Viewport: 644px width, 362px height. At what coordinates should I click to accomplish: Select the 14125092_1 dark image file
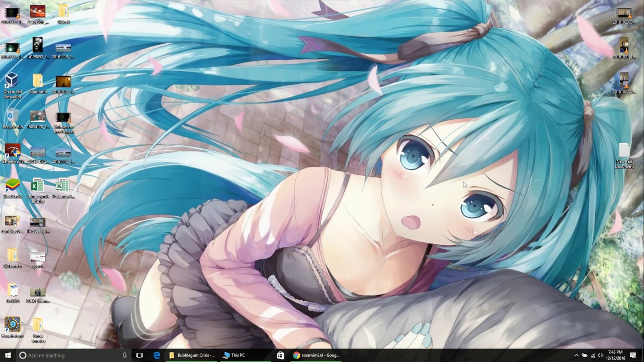pyautogui.click(x=38, y=49)
